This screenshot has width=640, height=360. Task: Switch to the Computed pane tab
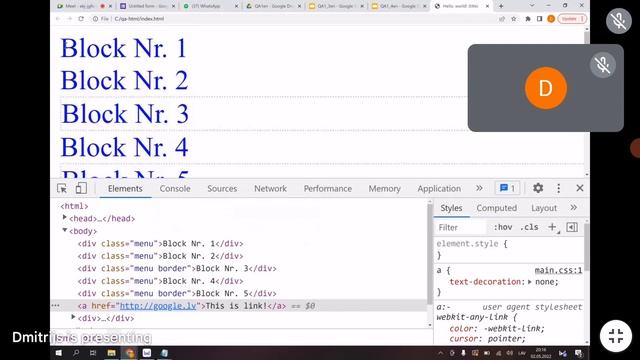(496, 208)
